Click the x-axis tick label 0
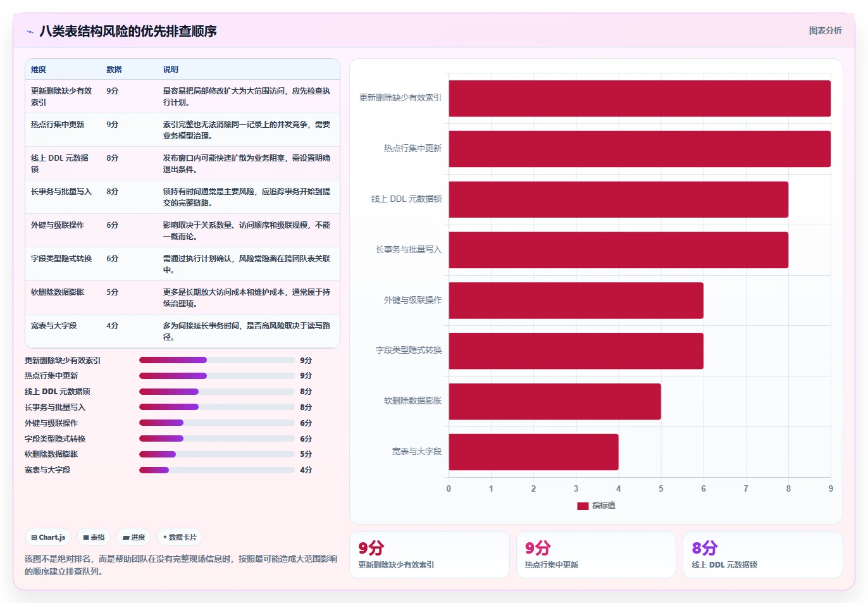Image resolution: width=868 pixels, height=603 pixels. [449, 488]
